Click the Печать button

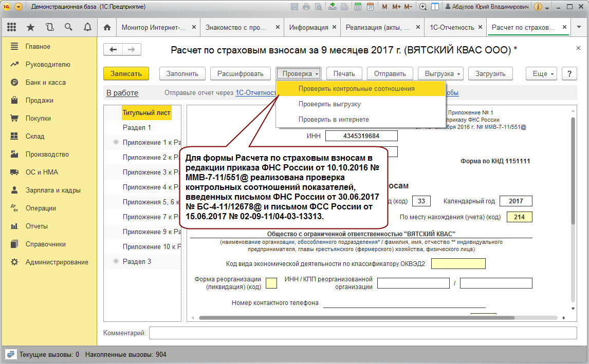pos(344,73)
